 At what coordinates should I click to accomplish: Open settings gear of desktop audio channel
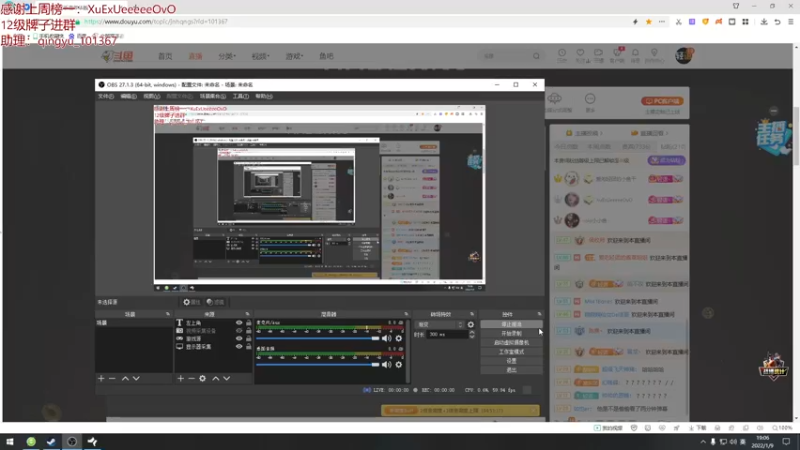[x=398, y=364]
